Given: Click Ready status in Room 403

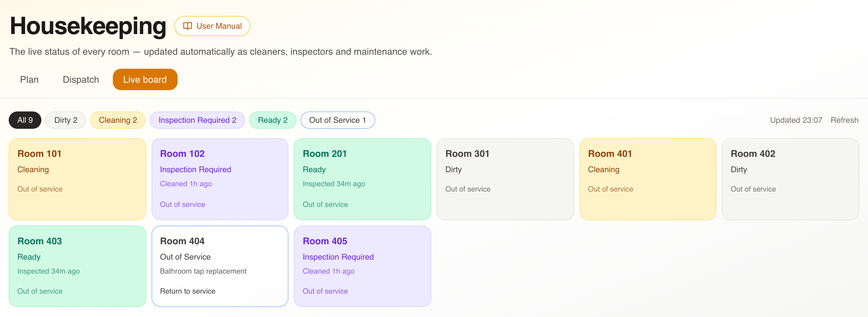Looking at the screenshot, I should pyautogui.click(x=29, y=257).
